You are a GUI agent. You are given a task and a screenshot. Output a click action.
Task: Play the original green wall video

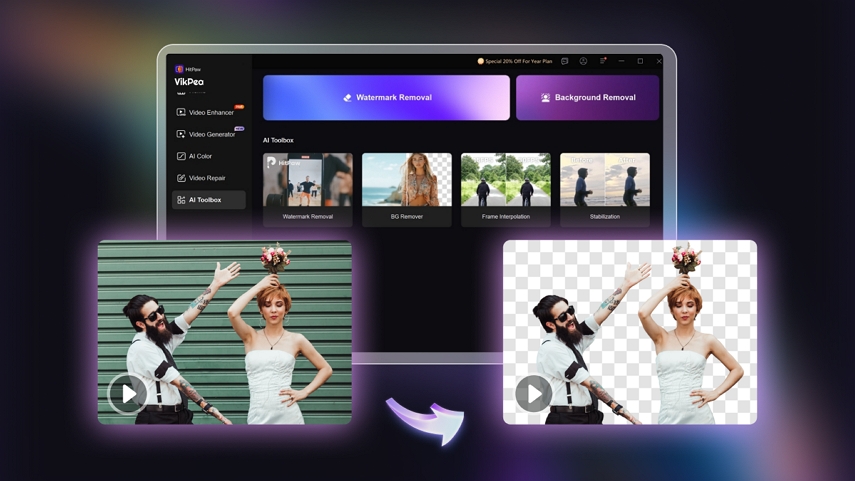128,393
